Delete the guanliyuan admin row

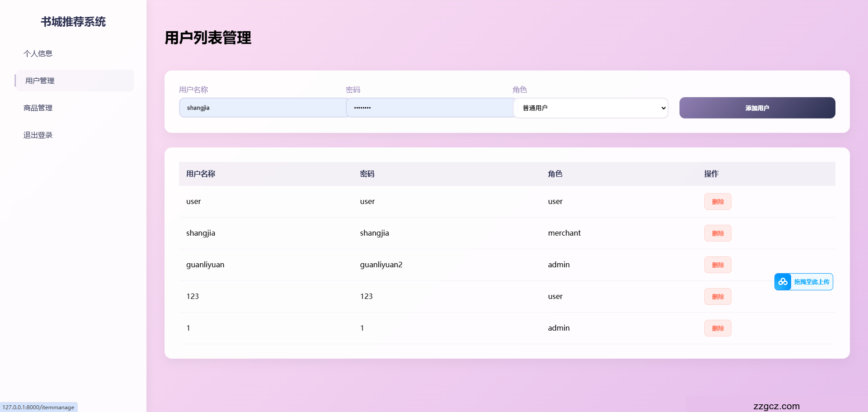(x=717, y=265)
